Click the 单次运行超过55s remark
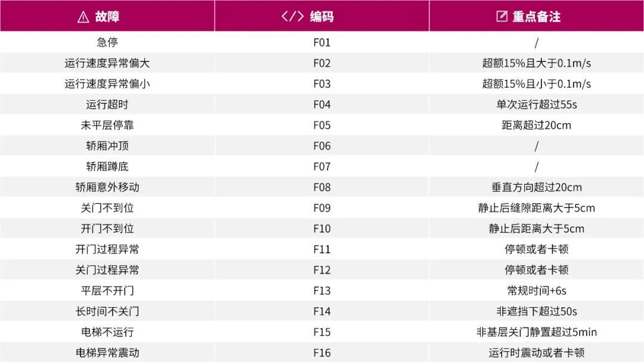This screenshot has width=644, height=362. 537,104
